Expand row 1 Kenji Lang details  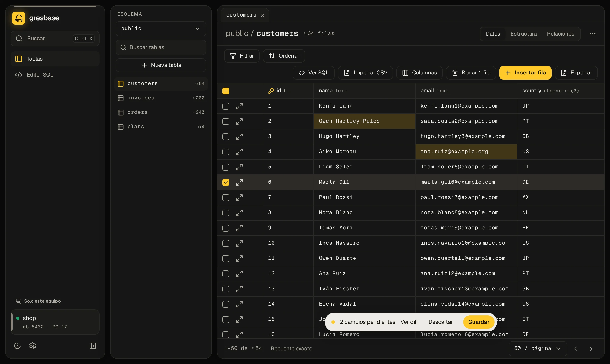[239, 106]
